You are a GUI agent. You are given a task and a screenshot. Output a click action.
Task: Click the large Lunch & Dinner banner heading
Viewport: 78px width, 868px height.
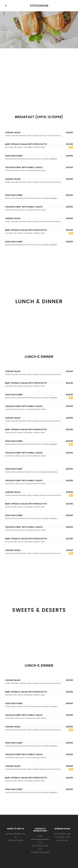pos(39,301)
